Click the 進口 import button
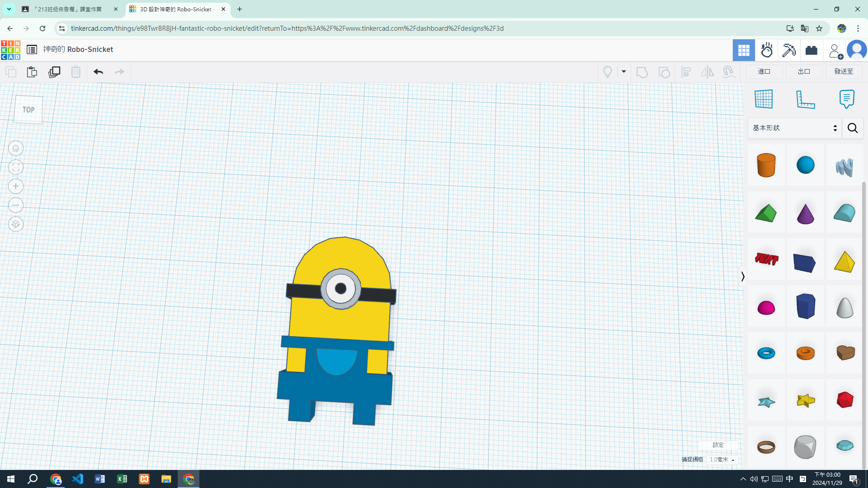 764,71
